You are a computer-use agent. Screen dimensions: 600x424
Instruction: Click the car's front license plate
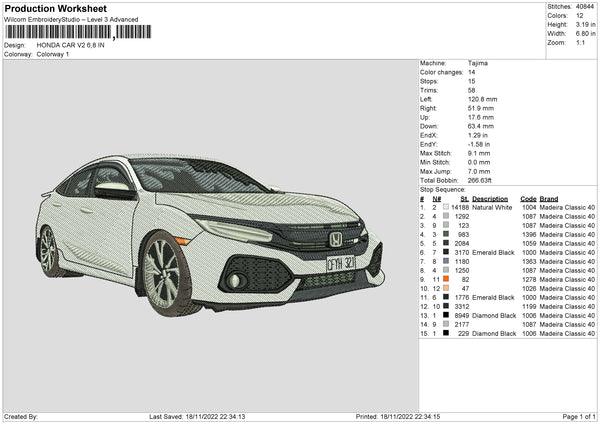[341, 264]
